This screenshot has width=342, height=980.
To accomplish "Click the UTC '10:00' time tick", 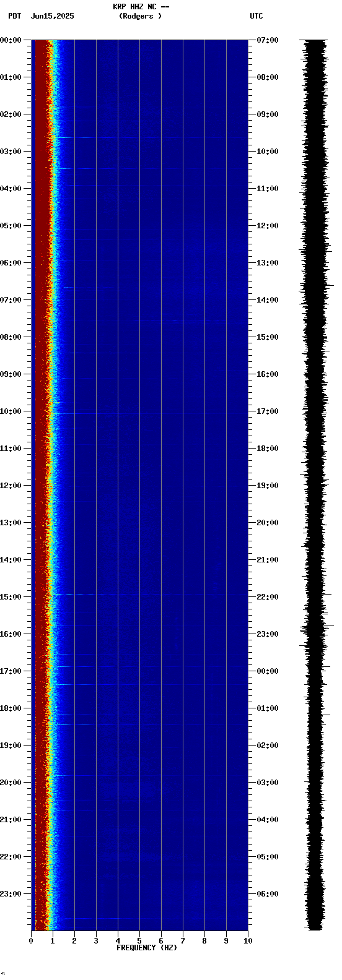I will tap(268, 152).
